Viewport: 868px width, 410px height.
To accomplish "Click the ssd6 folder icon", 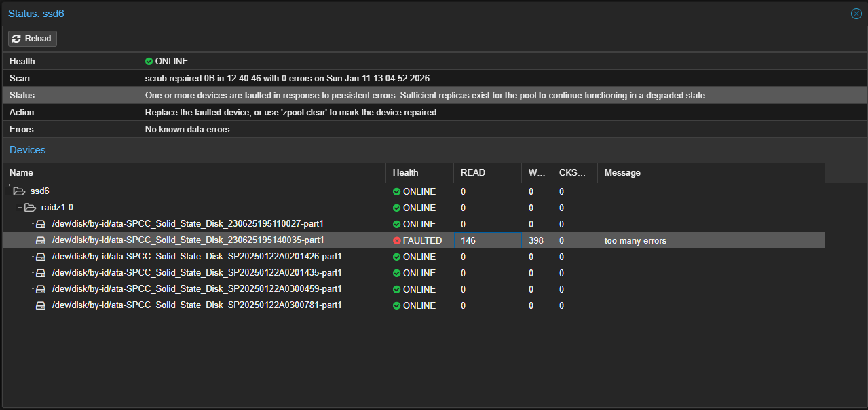I will (x=19, y=191).
